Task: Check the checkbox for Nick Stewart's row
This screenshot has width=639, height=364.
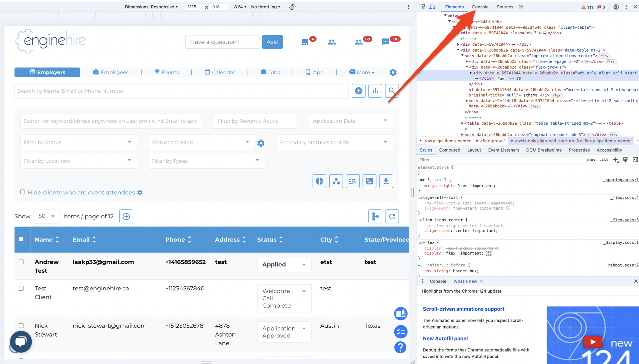Action: click(x=21, y=326)
